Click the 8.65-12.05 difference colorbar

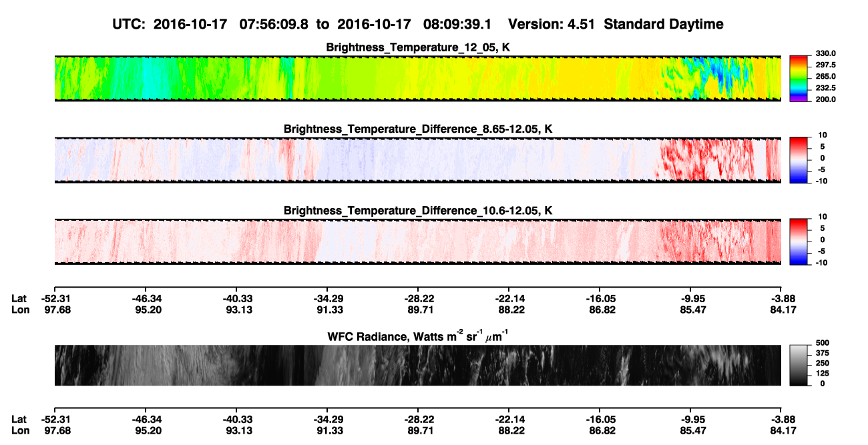(x=797, y=160)
